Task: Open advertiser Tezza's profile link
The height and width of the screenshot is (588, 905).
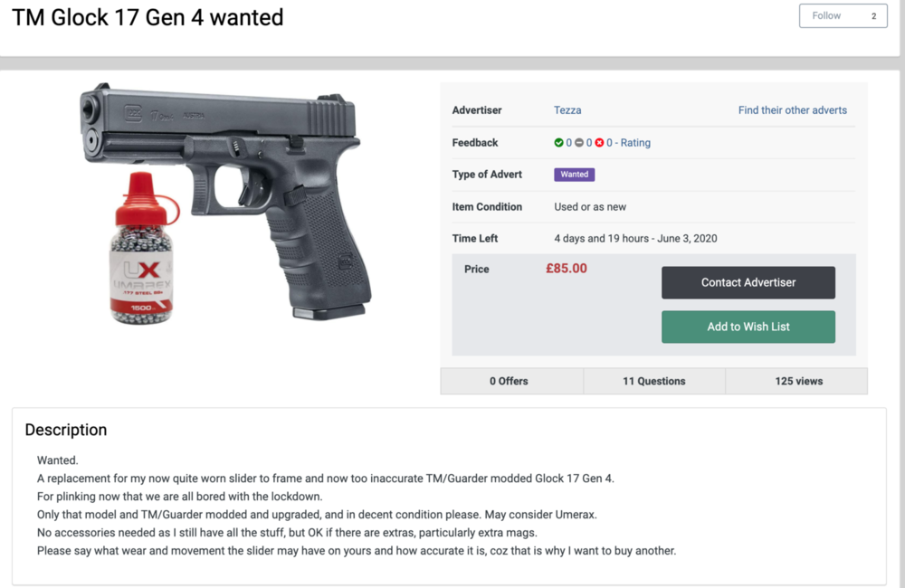Action: (567, 110)
